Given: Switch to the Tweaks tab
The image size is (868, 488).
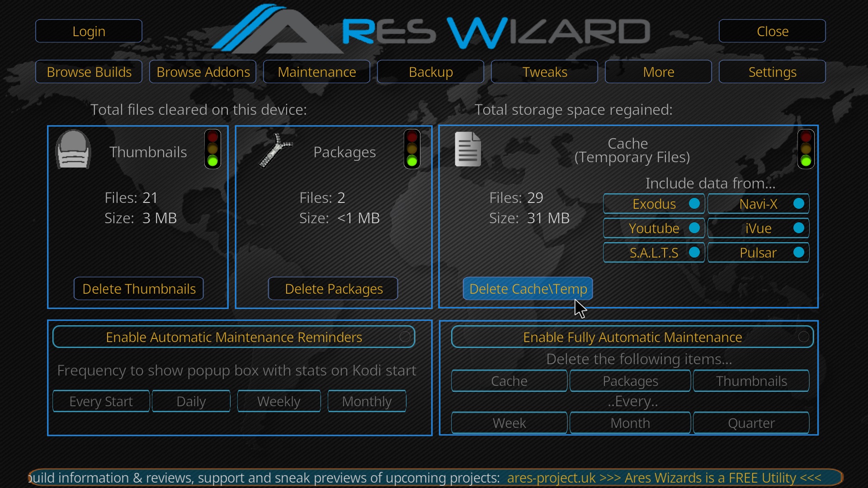Looking at the screenshot, I should tap(544, 72).
